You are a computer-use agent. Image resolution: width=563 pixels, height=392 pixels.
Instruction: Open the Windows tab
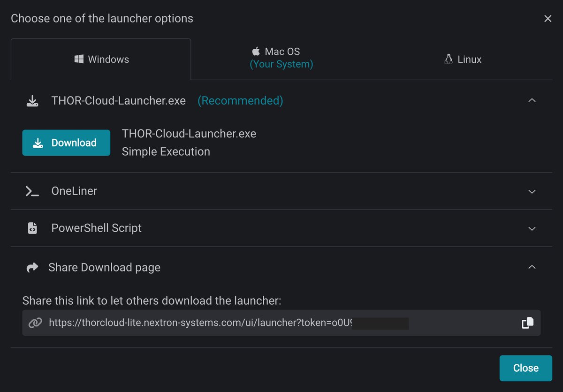click(x=101, y=59)
